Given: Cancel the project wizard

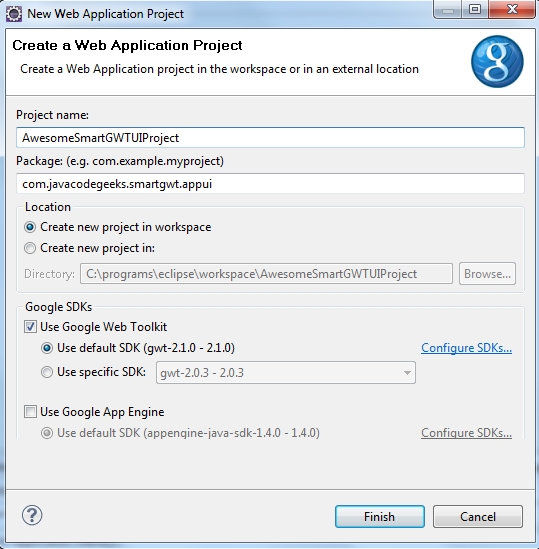Looking at the screenshot, I should click(478, 516).
